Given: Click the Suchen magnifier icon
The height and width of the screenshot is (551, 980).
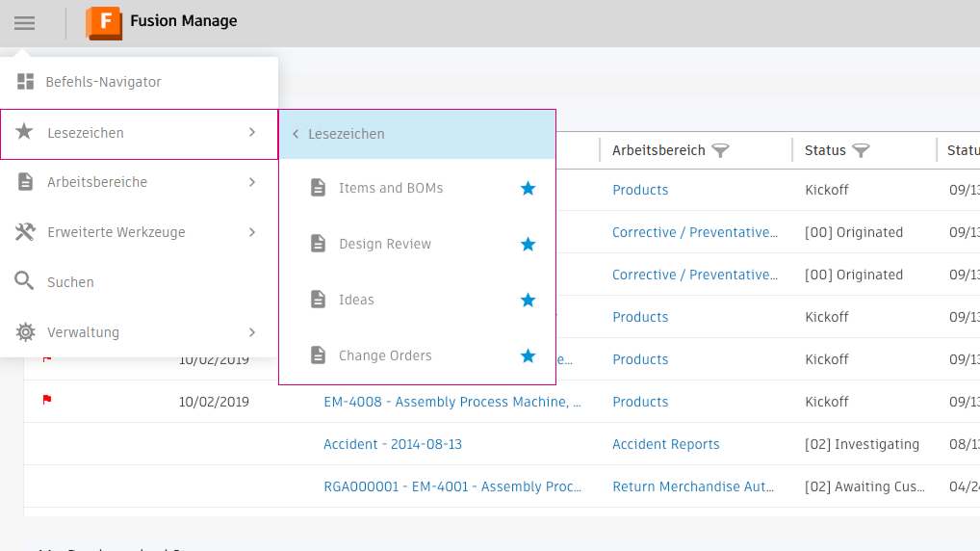Looking at the screenshot, I should (25, 281).
